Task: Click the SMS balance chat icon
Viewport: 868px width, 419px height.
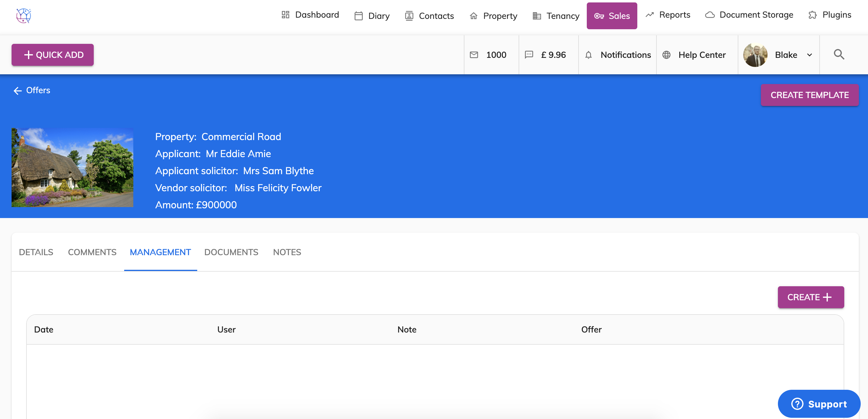Action: coord(529,55)
